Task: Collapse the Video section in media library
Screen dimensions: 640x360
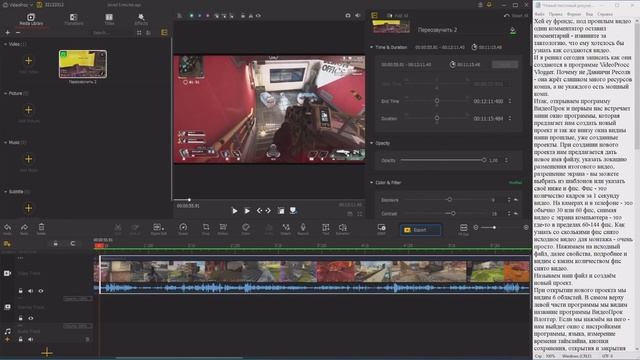Action: (x=5, y=44)
